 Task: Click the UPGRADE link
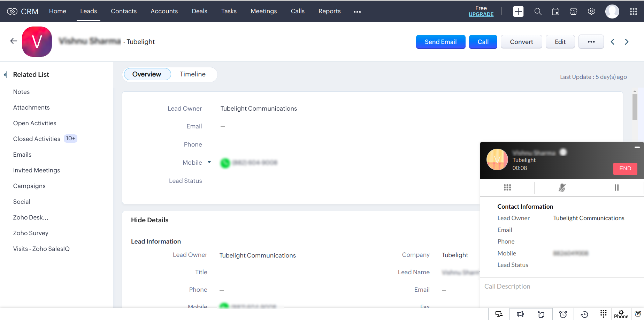click(x=481, y=14)
